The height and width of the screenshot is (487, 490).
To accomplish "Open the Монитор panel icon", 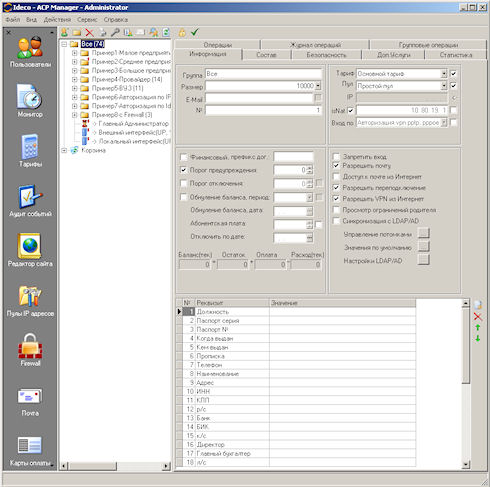I will click(x=30, y=97).
